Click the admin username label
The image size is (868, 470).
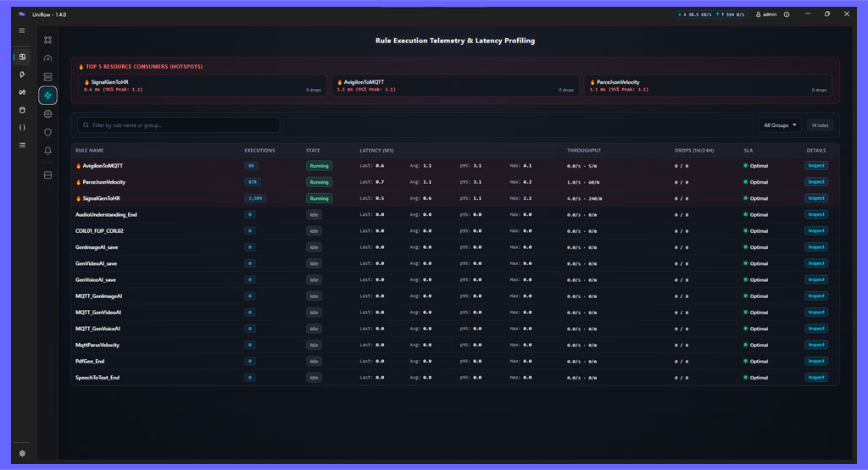770,14
